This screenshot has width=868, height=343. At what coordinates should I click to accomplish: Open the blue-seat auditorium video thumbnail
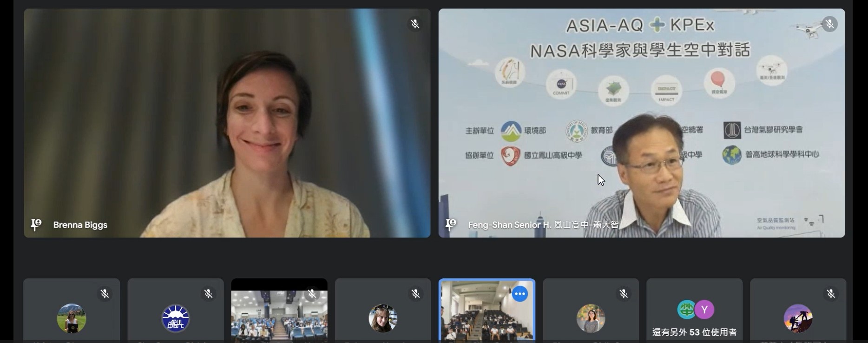click(279, 310)
